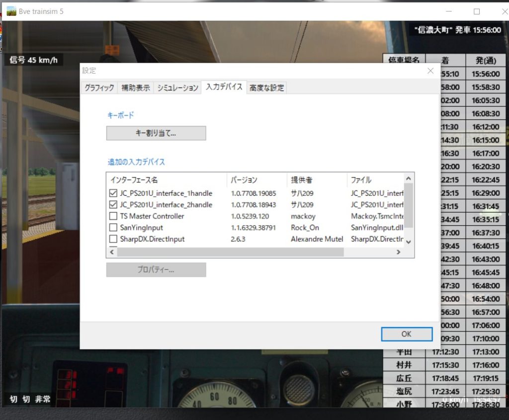Viewport: 509px width, 420px height.
Task: Open the 補助表示 tab
Action: coord(136,88)
